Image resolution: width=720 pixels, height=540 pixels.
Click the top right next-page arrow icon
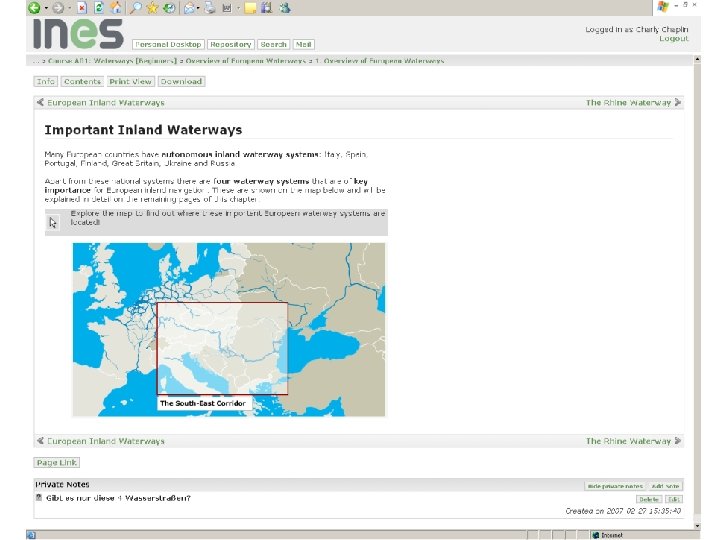coord(678,102)
